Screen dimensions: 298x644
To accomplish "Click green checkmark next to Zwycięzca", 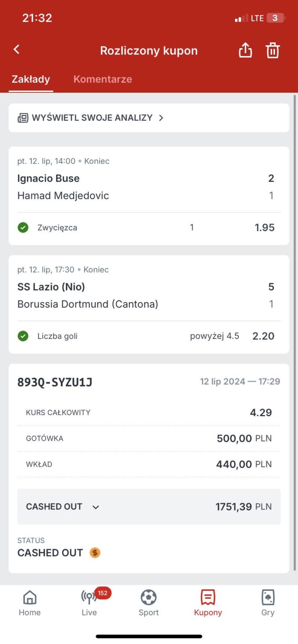I will 23,228.
